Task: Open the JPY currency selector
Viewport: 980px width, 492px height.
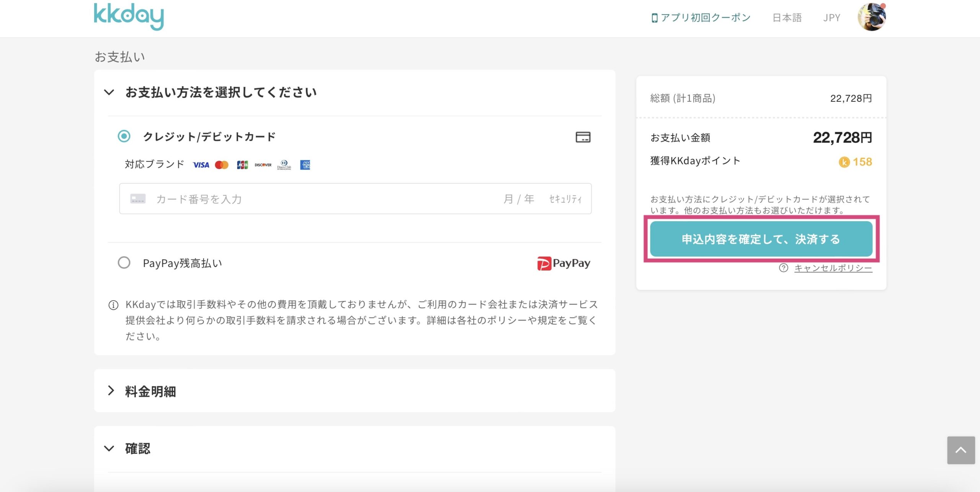Action: coord(832,18)
